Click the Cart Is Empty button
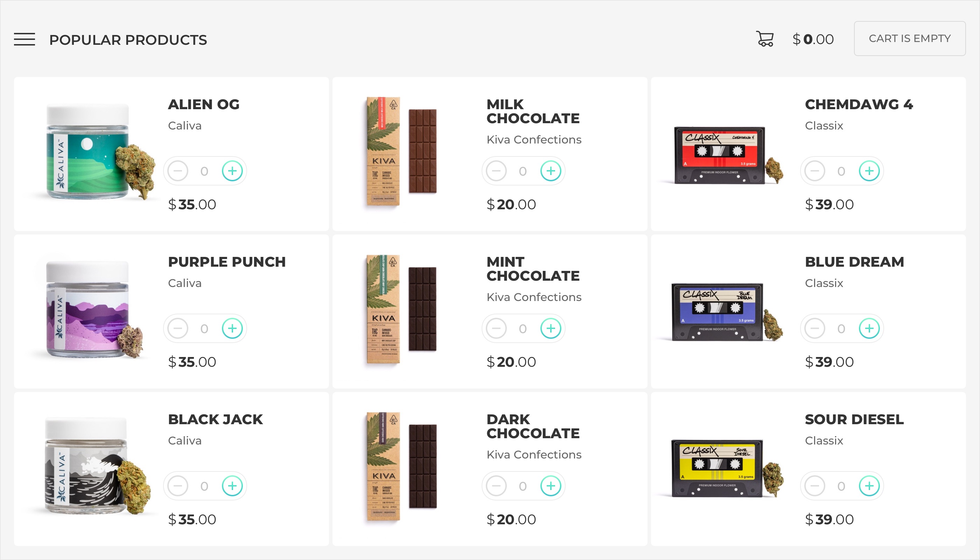This screenshot has width=980, height=560. point(910,38)
